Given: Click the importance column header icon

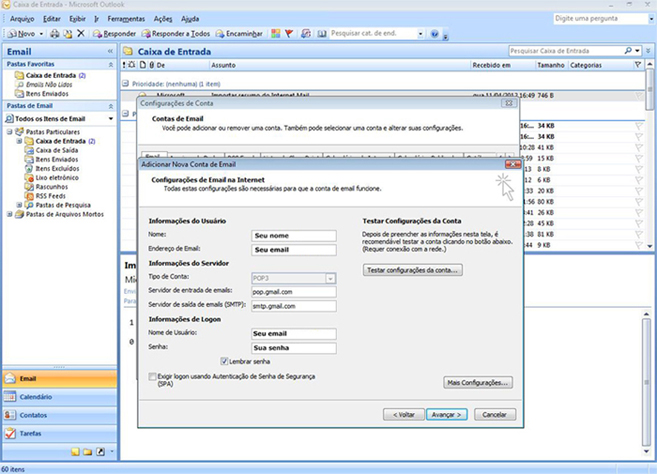Looking at the screenshot, I should (124, 65).
